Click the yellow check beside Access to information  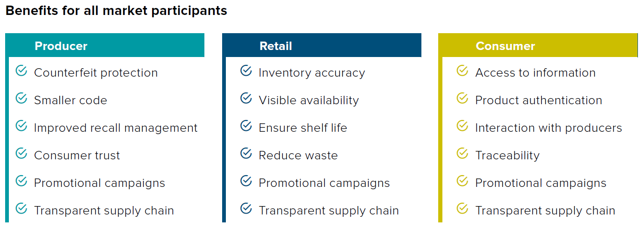tap(462, 71)
